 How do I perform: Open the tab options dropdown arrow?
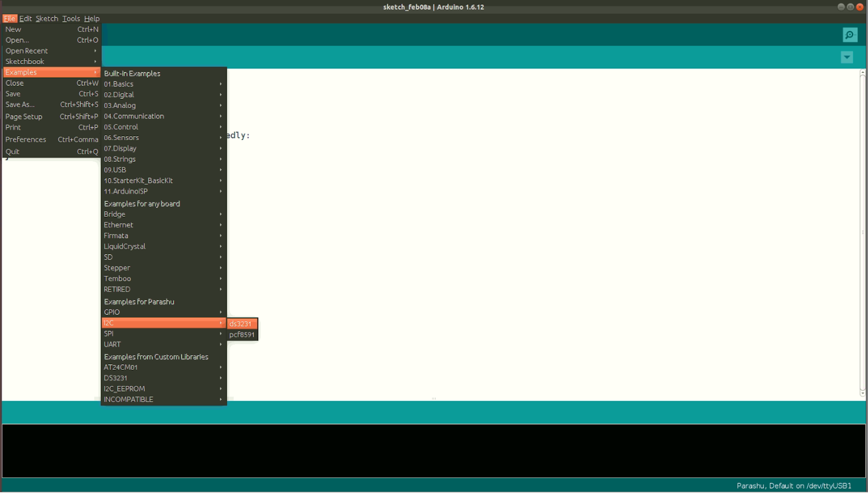847,57
